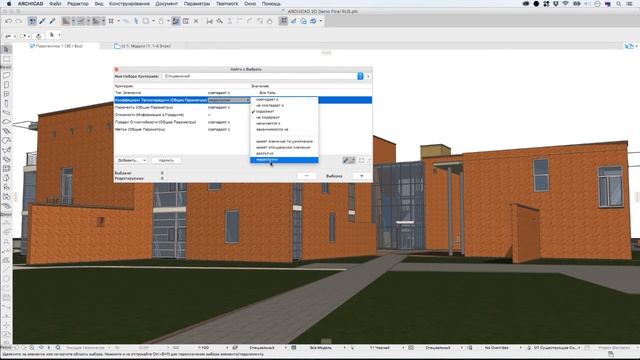Click the minus button beside Выборка
Screen dimensions: 640x360
307,176
